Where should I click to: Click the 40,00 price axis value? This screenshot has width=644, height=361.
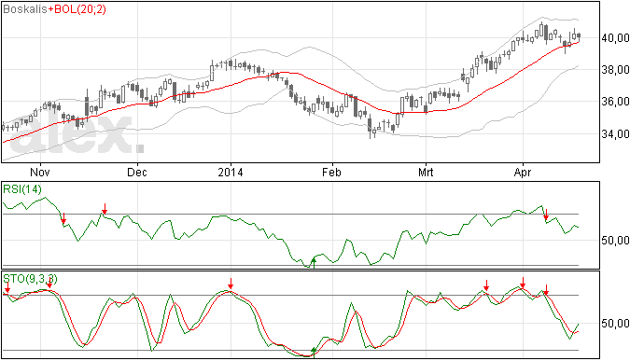coord(615,38)
